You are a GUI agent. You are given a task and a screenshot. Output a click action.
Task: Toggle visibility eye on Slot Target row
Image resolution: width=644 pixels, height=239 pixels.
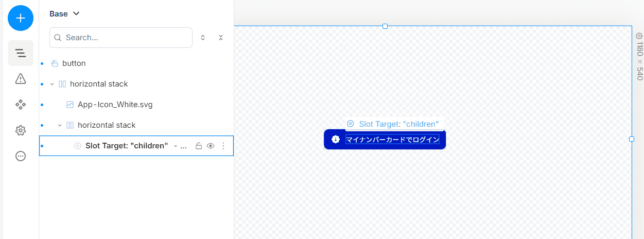211,146
